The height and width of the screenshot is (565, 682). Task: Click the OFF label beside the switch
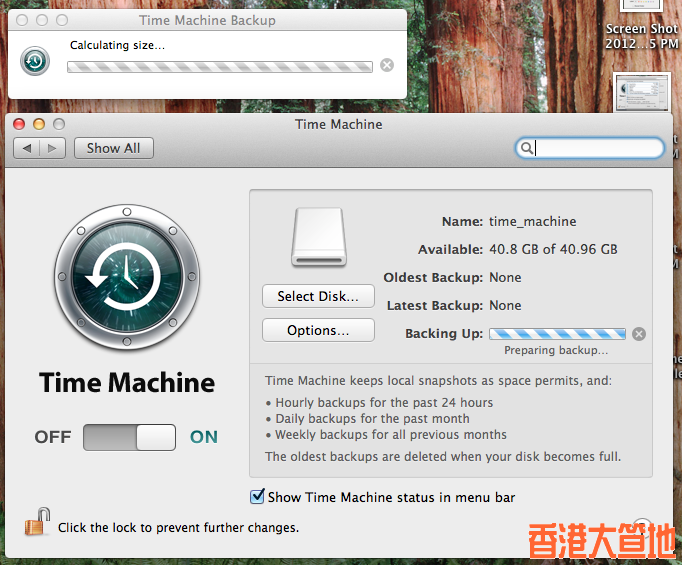coord(53,437)
